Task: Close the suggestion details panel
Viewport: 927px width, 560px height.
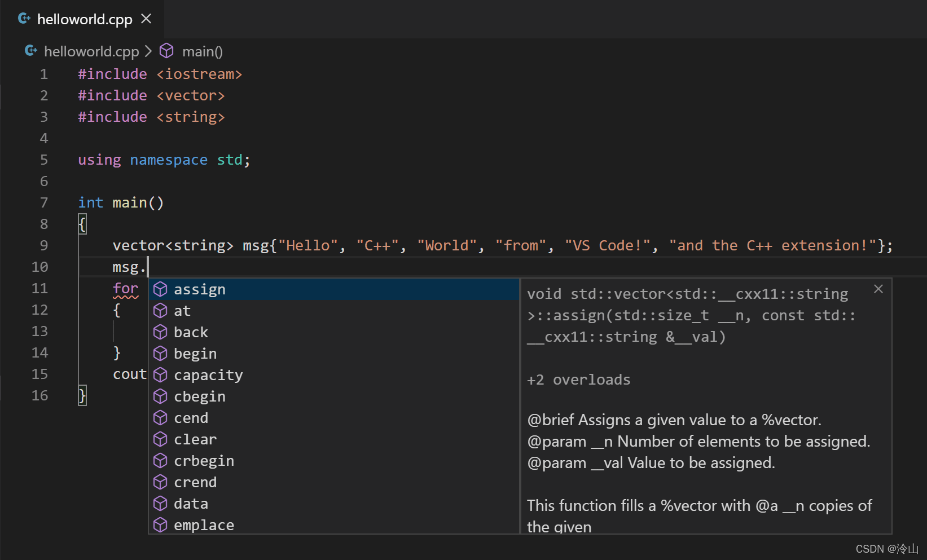Action: pyautogui.click(x=878, y=289)
